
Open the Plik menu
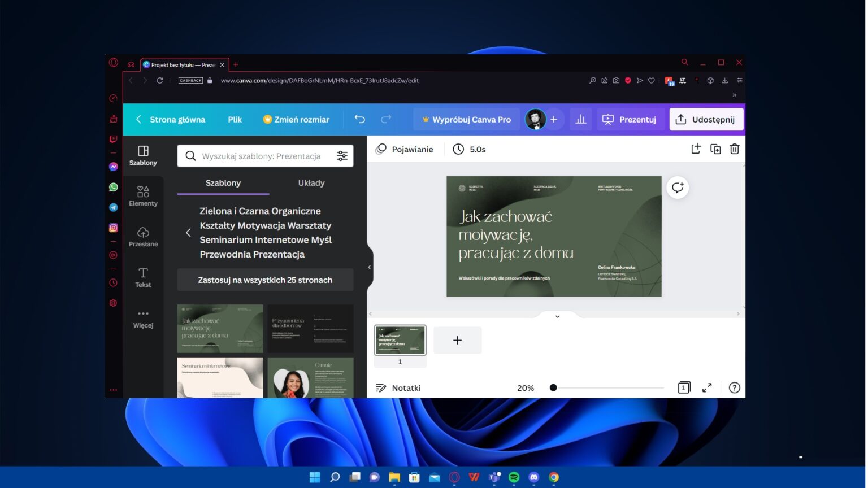click(235, 119)
